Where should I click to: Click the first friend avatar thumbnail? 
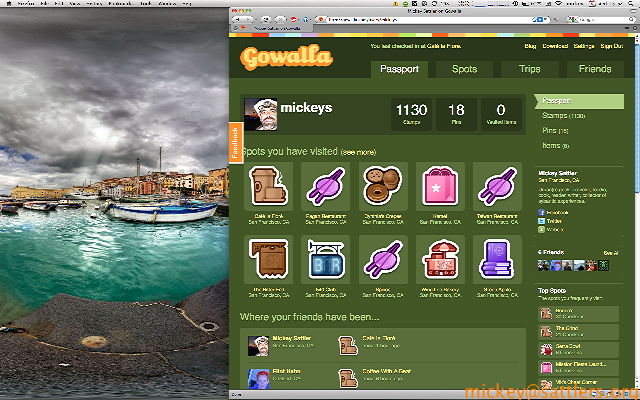click(x=543, y=266)
